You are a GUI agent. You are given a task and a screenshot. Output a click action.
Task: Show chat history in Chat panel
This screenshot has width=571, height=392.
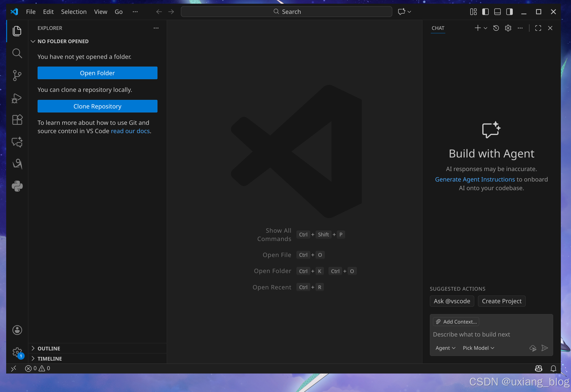pyautogui.click(x=496, y=28)
